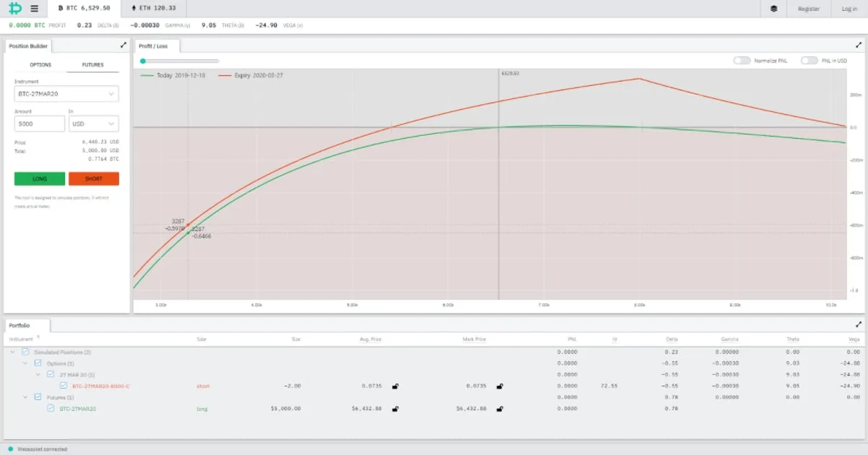Click the date slider handle above chart
Viewport: 868px width, 455px height.
[143, 61]
